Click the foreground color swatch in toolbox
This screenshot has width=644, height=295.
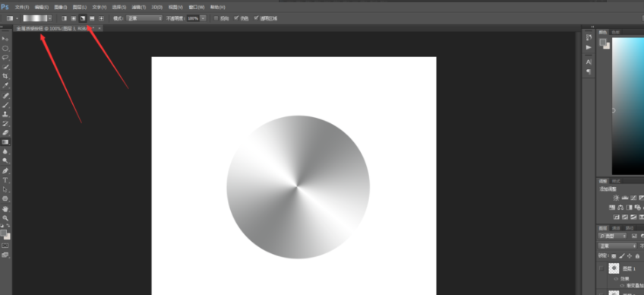pyautogui.click(x=4, y=233)
